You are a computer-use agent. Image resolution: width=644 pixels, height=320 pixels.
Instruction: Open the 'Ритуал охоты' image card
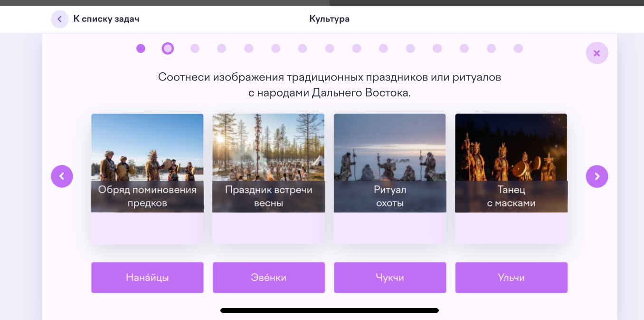click(x=390, y=163)
